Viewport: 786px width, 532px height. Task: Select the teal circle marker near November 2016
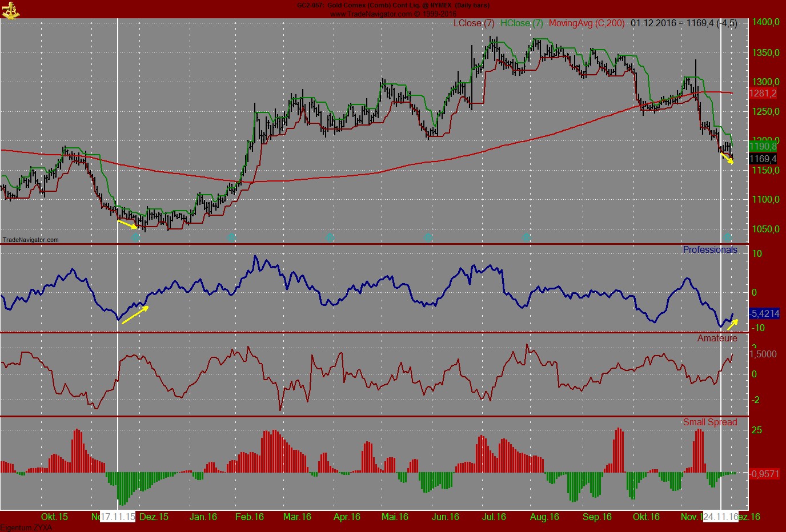(x=728, y=236)
